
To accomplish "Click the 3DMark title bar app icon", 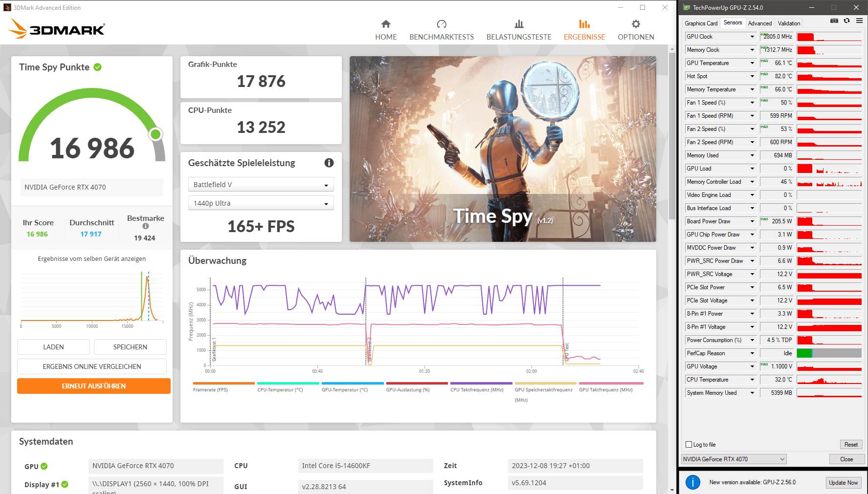I will click(x=7, y=7).
